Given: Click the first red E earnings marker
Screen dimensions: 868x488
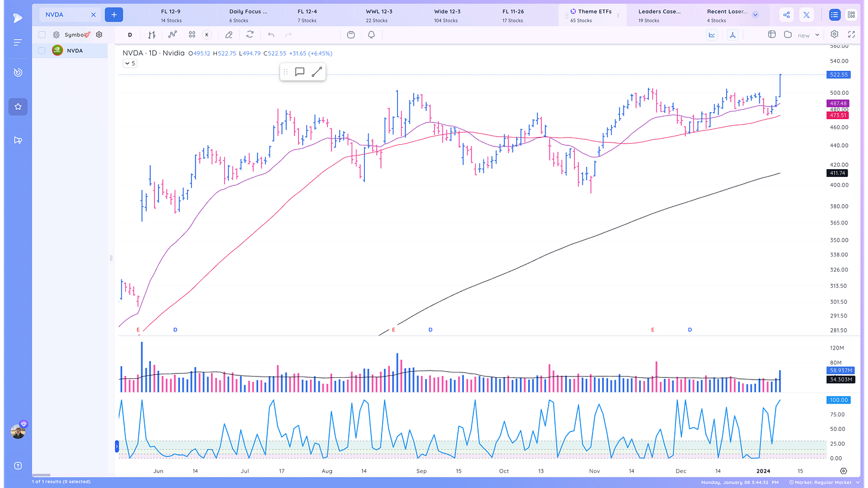Looking at the screenshot, I should (x=138, y=330).
